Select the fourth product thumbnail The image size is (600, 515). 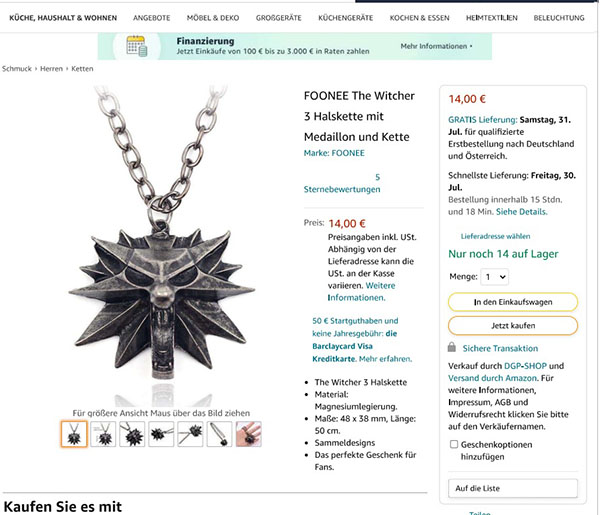click(161, 434)
